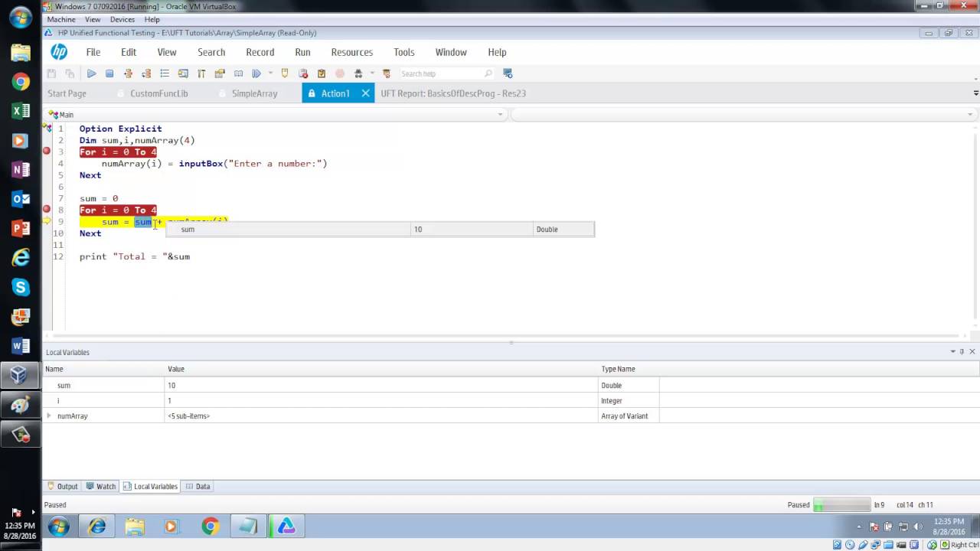Click the grayed Save toolbar icon
The image size is (980, 551).
(x=51, y=73)
